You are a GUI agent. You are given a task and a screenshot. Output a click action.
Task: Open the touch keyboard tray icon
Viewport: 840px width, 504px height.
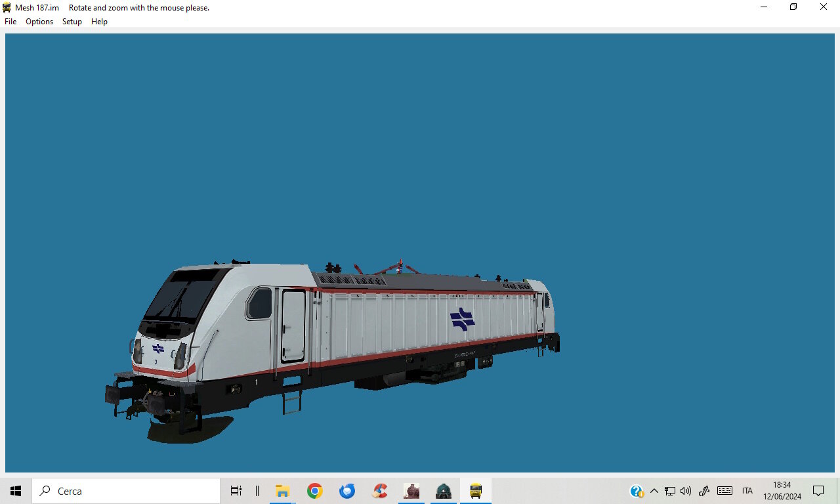(x=725, y=491)
